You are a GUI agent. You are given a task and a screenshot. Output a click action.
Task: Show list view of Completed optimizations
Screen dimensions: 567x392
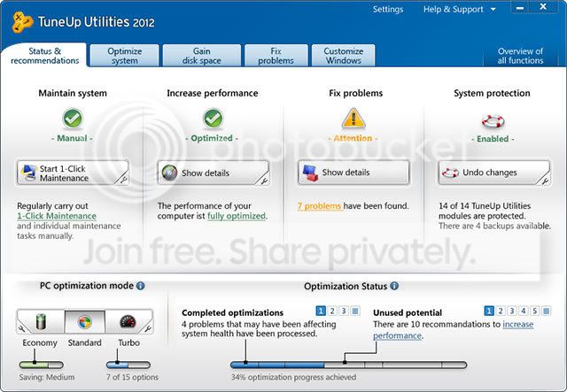355,311
